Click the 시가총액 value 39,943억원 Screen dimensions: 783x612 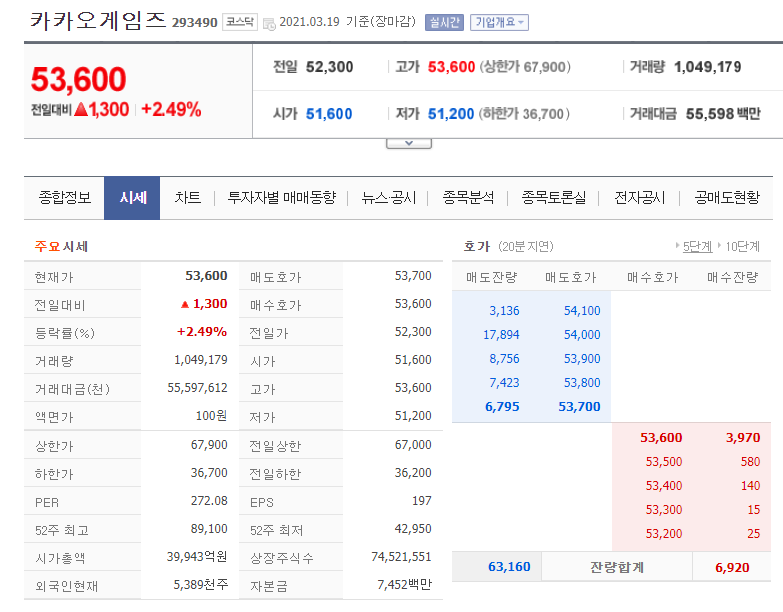[197, 557]
